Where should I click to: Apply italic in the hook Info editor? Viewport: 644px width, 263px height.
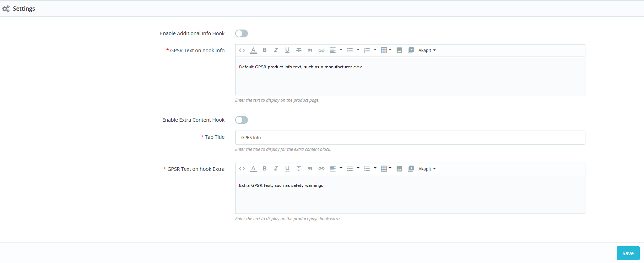[x=276, y=50]
